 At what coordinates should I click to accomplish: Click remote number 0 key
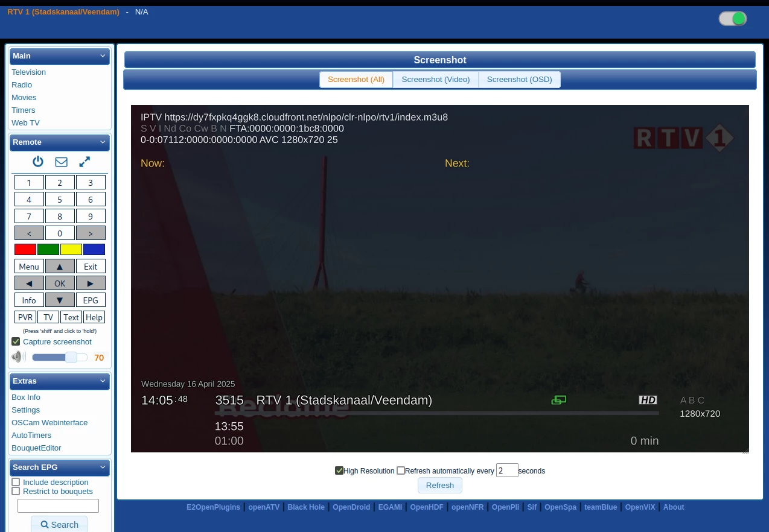(x=60, y=233)
